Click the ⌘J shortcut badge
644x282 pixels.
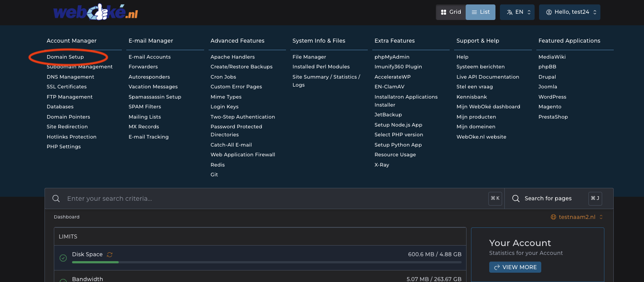595,199
